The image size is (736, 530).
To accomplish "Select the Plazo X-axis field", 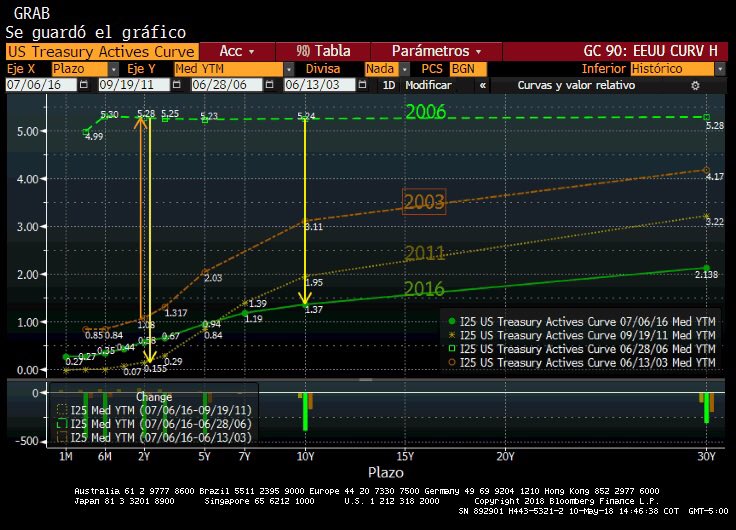I will tap(80, 69).
